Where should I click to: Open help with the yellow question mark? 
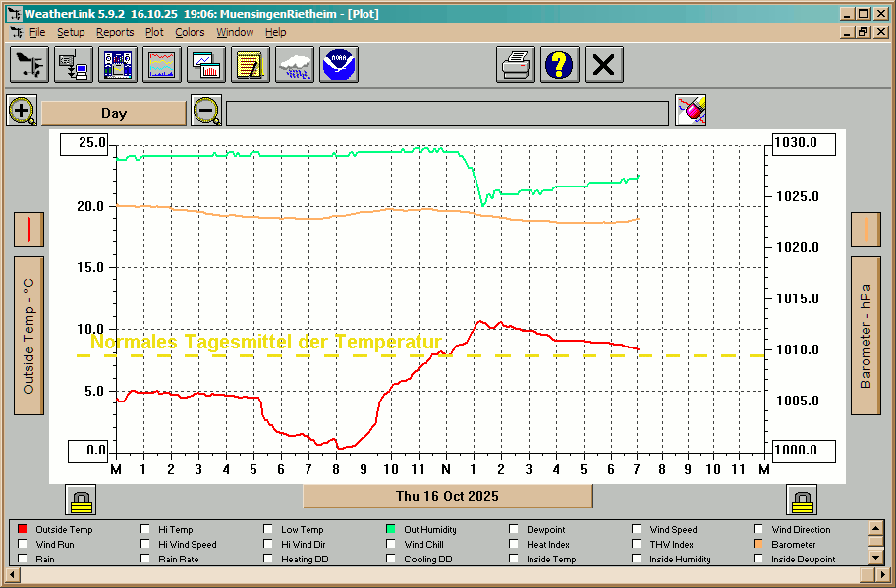(560, 65)
